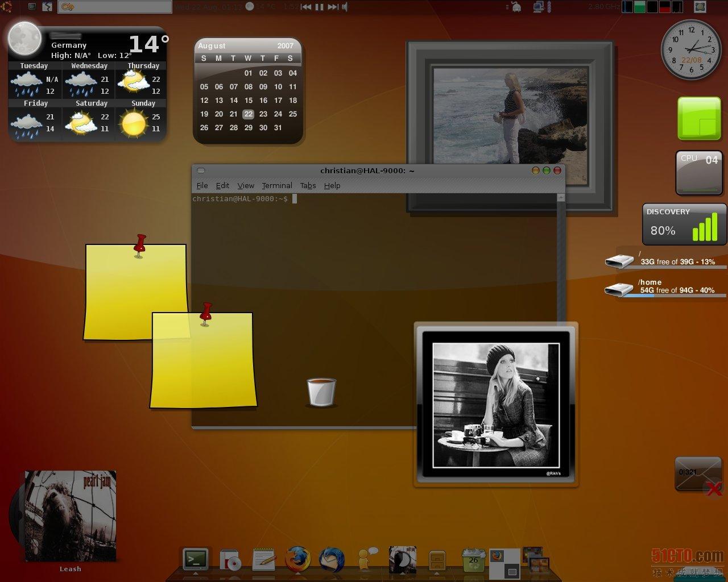Screen dimensions: 728x582
Task: Click the moon icon in weather widget
Action: 24,39
